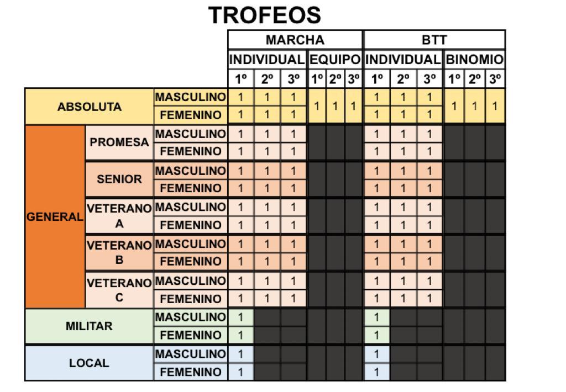Click the BINOMIO column header
This screenshot has height=392, width=566.
pyautogui.click(x=475, y=60)
